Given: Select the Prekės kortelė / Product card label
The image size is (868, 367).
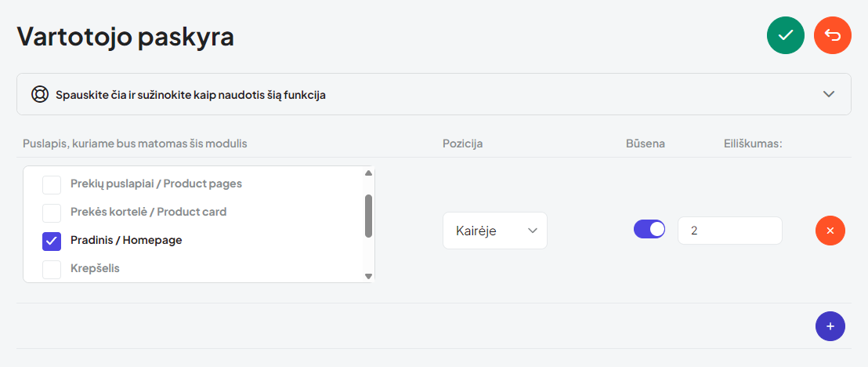Looking at the screenshot, I should click(148, 212).
